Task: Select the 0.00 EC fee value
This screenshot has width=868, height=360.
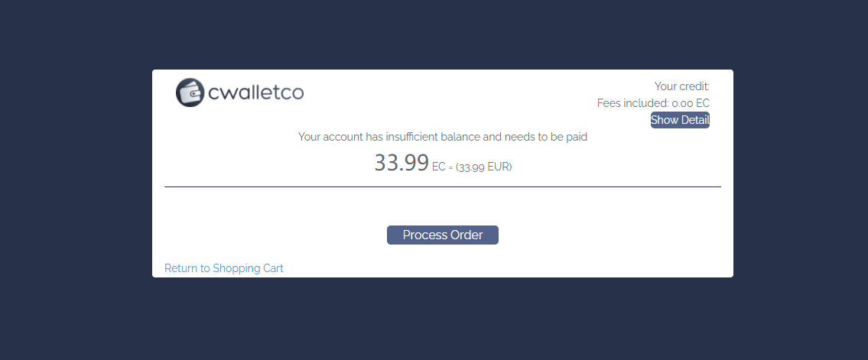Action: click(x=691, y=103)
